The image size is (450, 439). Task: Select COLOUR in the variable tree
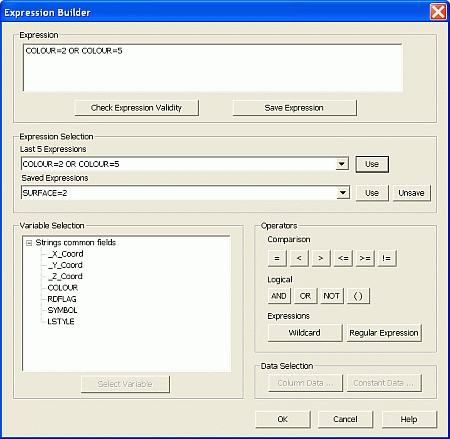point(63,288)
